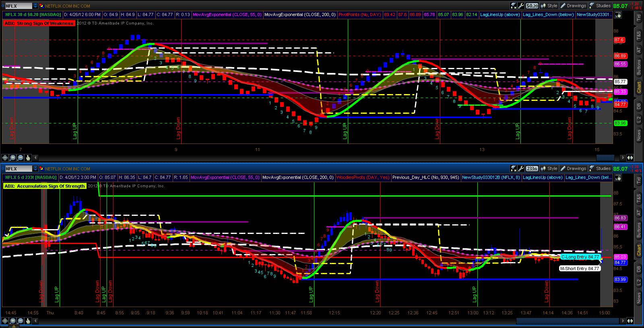Viewport: 644px width, 328px height.
Task: Click expand time axis icon under bottom chart
Action: coord(630,321)
